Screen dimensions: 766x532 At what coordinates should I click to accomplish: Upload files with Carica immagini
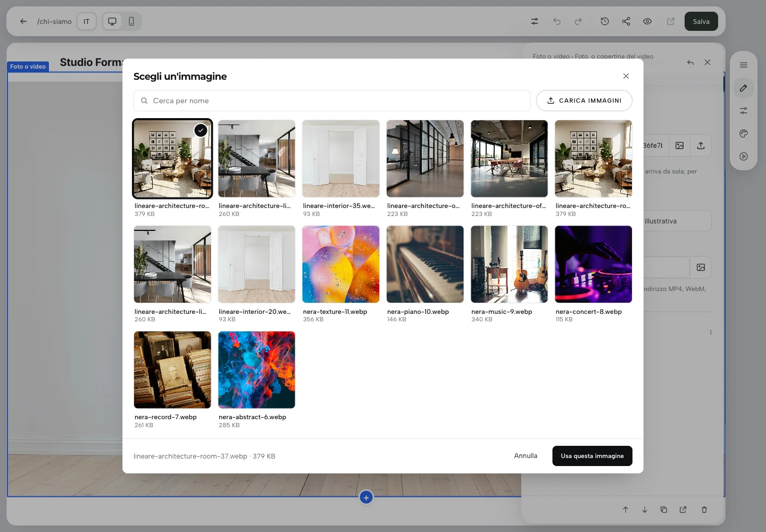click(x=584, y=101)
